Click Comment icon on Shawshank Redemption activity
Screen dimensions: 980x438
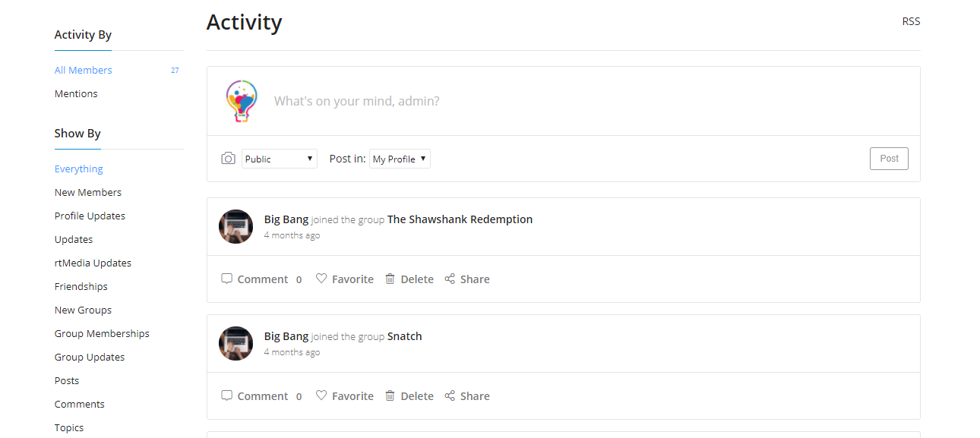(x=226, y=279)
